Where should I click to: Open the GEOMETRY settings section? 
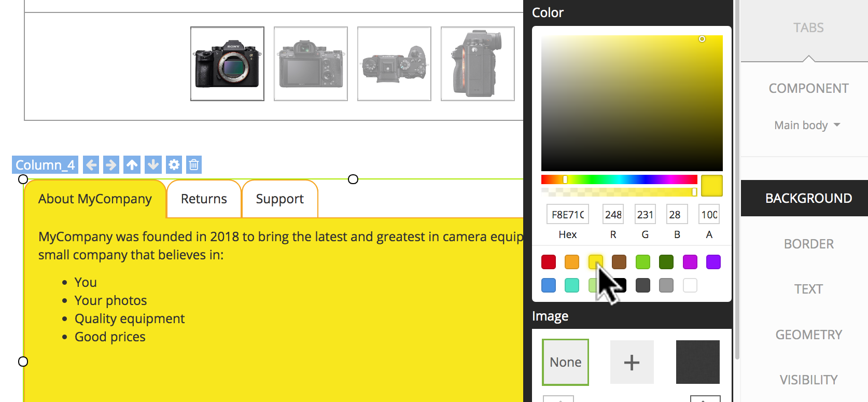pos(808,335)
